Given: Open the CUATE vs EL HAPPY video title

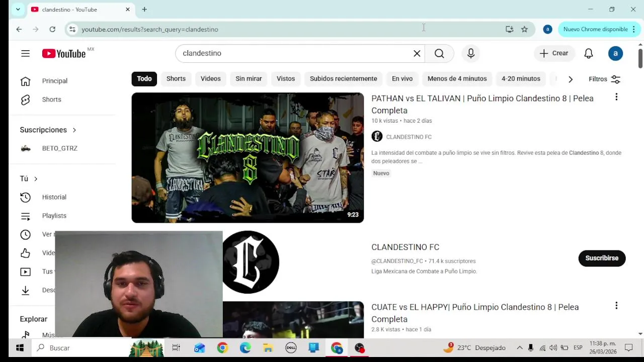Looking at the screenshot, I should [475, 313].
